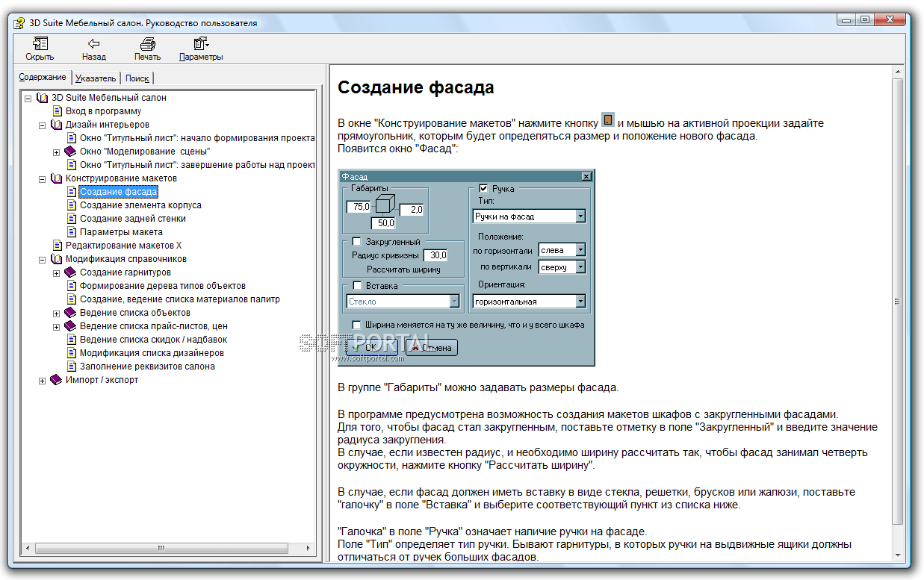Viewport: 924px width, 580px height.
Task: Click the 50,0 width field in Габариты
Action: click(384, 223)
